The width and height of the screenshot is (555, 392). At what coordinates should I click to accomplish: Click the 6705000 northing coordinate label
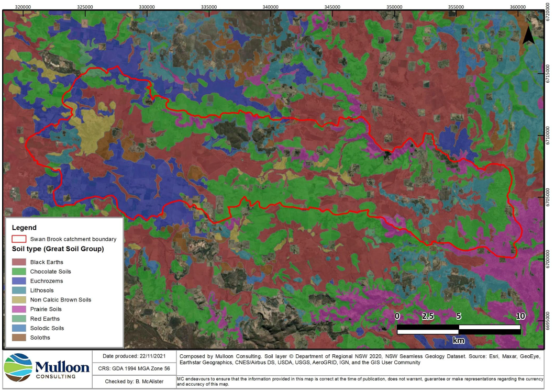[x=548, y=197]
